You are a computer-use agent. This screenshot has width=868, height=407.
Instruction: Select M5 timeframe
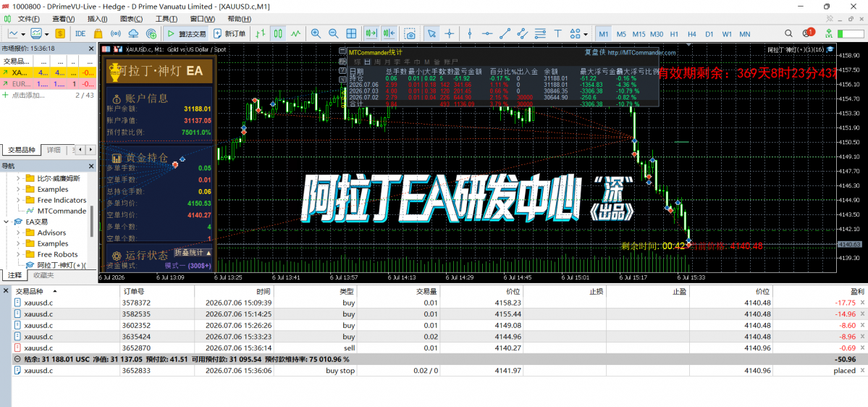[x=621, y=33]
